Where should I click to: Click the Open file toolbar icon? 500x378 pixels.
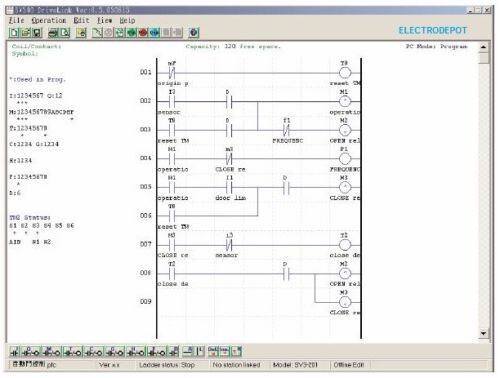(26, 33)
